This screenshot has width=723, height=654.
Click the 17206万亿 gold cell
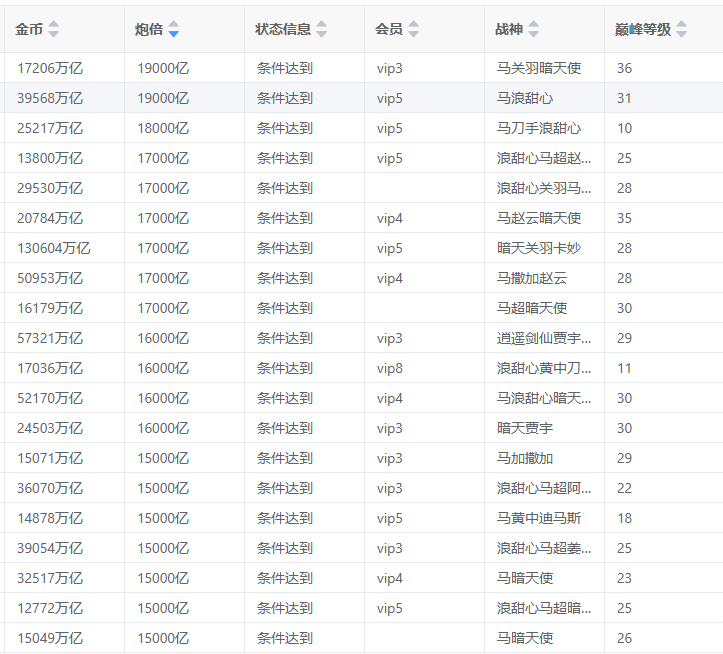click(x=50, y=68)
